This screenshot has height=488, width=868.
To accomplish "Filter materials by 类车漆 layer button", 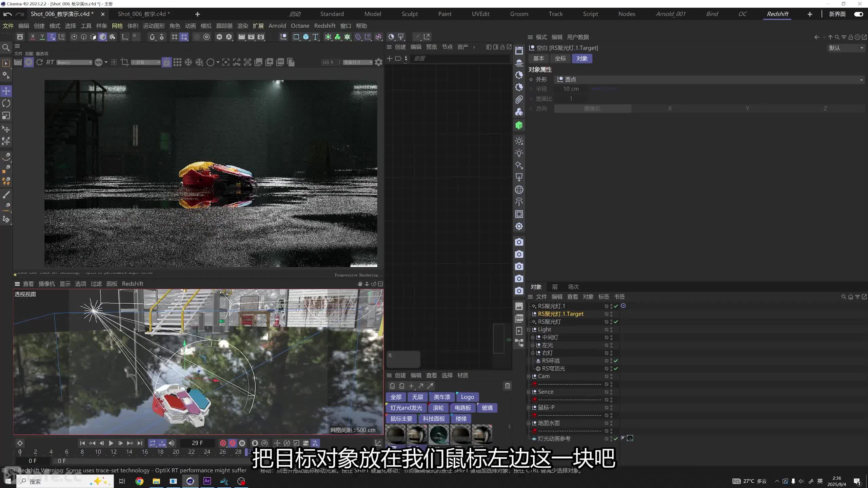I will click(x=442, y=397).
